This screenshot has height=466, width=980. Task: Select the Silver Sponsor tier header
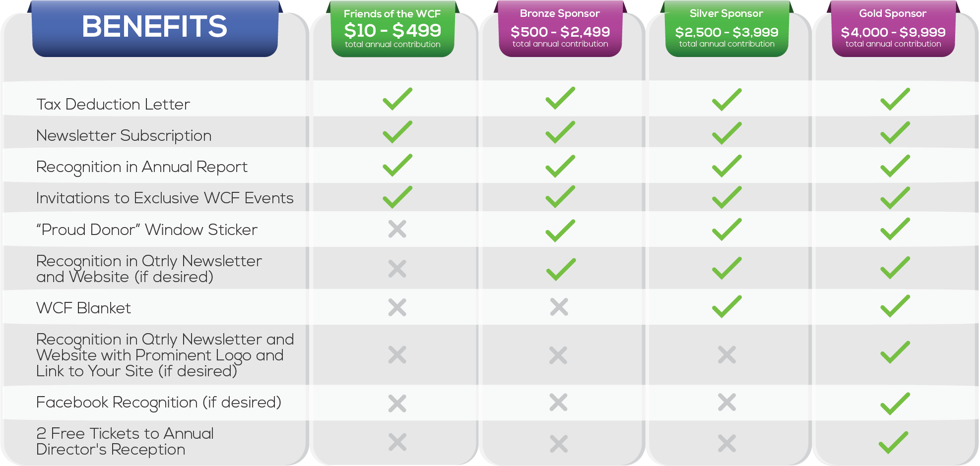tap(727, 29)
